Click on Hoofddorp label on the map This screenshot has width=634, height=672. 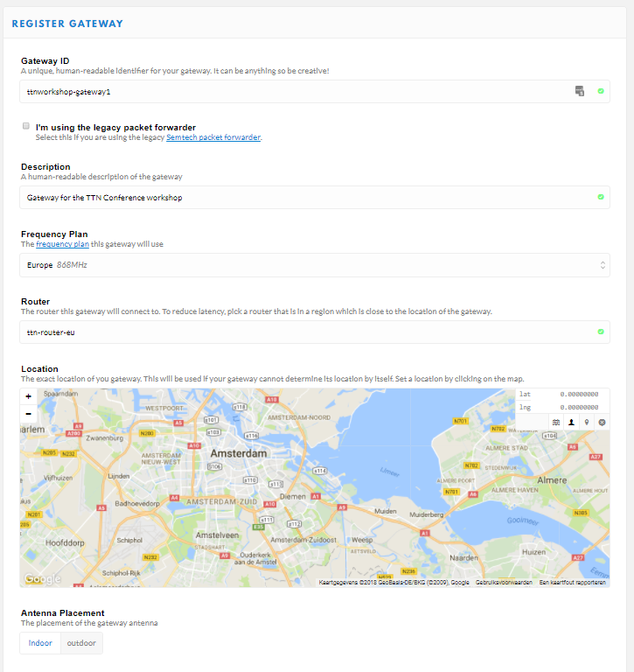[x=65, y=543]
